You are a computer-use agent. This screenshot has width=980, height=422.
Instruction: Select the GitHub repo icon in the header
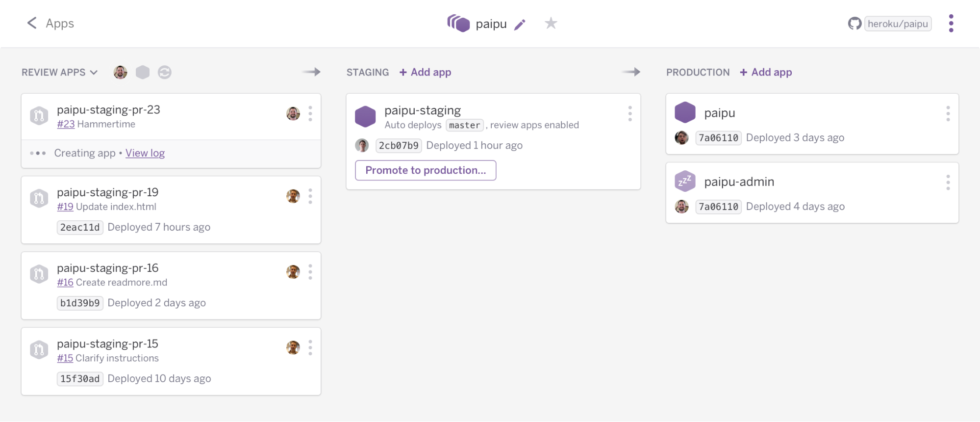point(854,23)
